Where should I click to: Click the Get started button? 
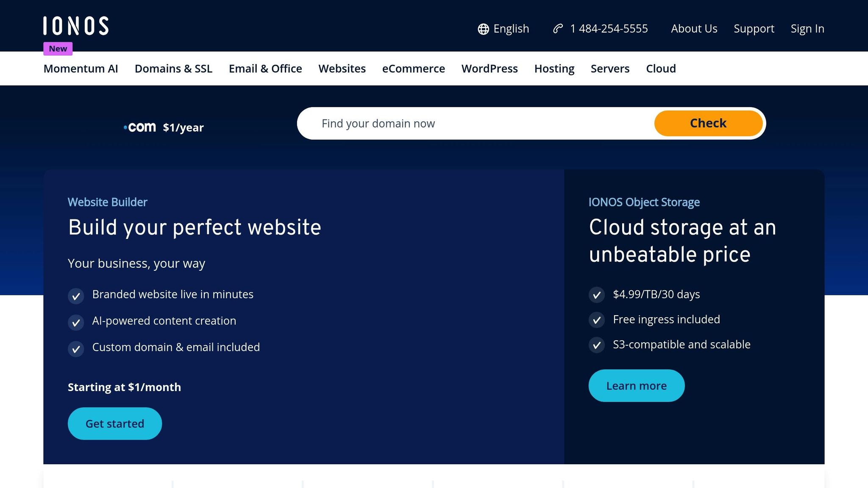click(x=115, y=424)
